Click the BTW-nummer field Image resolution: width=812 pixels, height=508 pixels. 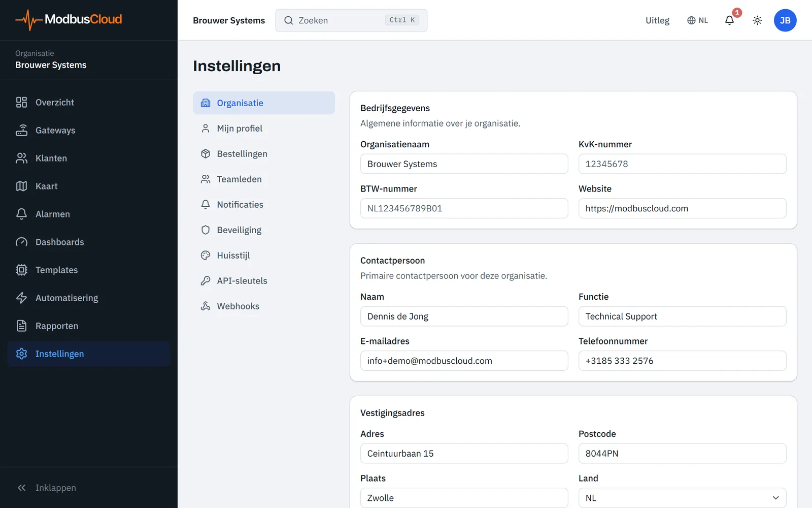click(464, 208)
